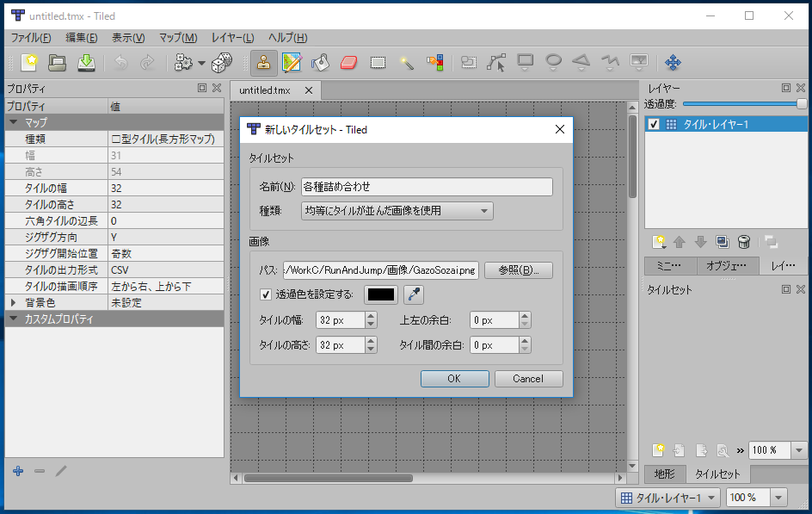Open the マップ(M) menu
This screenshot has width=812, height=514.
click(178, 38)
